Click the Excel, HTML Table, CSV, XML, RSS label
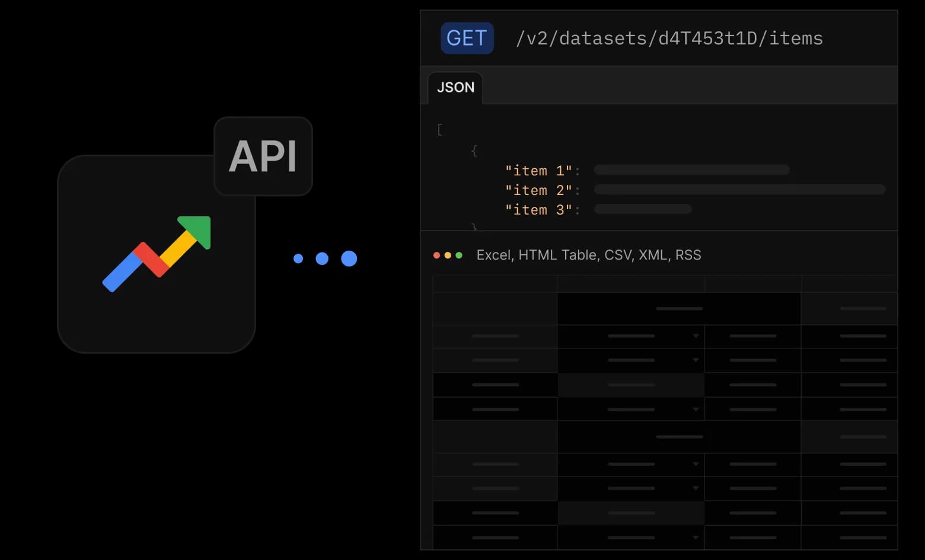The image size is (925, 560). [x=589, y=255]
